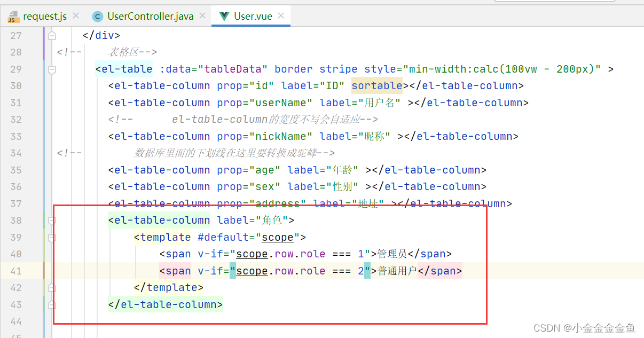
Task: Click label="ID" on line 30
Action: [313, 85]
